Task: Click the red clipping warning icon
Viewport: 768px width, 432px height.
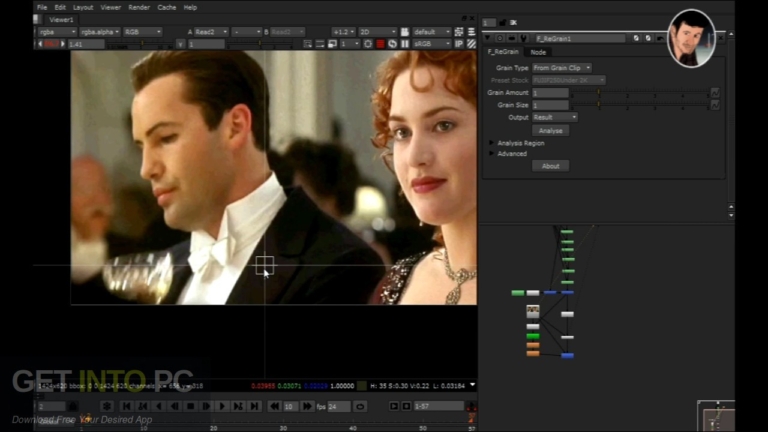Action: [x=381, y=44]
